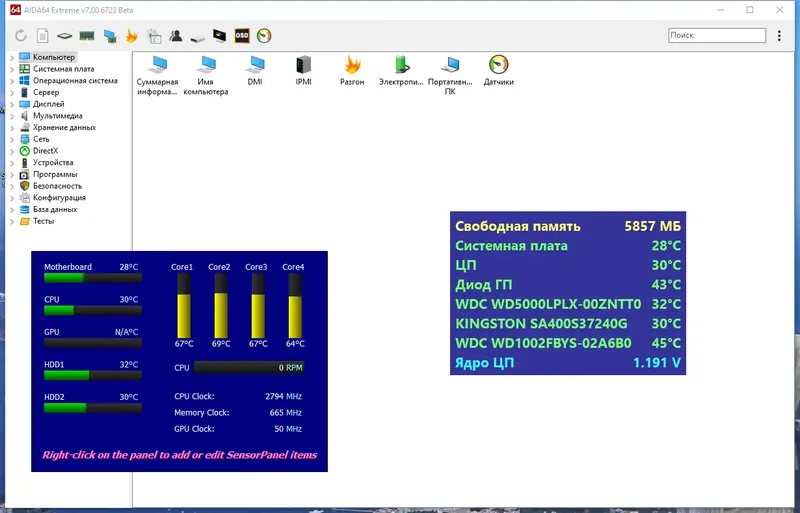
Task: Select Сеть in the tree
Action: [x=41, y=139]
